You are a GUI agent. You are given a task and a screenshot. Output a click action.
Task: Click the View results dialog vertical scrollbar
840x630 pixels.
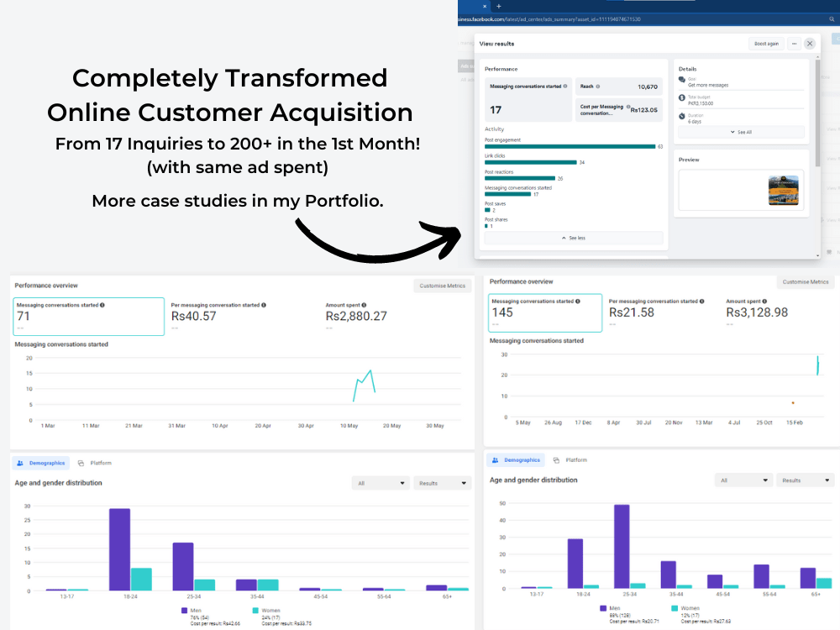817,113
